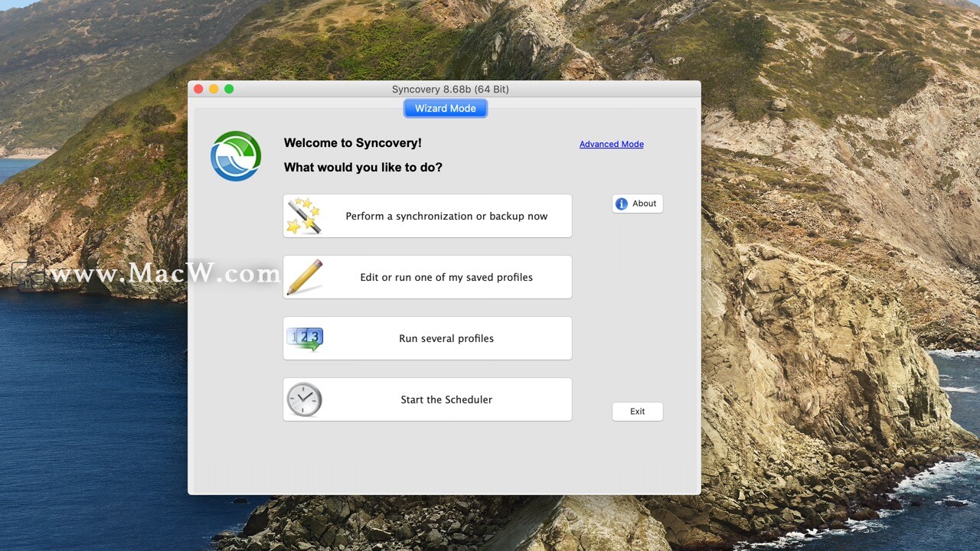Choose Edit or run one of my saved profiles
Image resolution: width=980 pixels, height=551 pixels.
point(427,277)
